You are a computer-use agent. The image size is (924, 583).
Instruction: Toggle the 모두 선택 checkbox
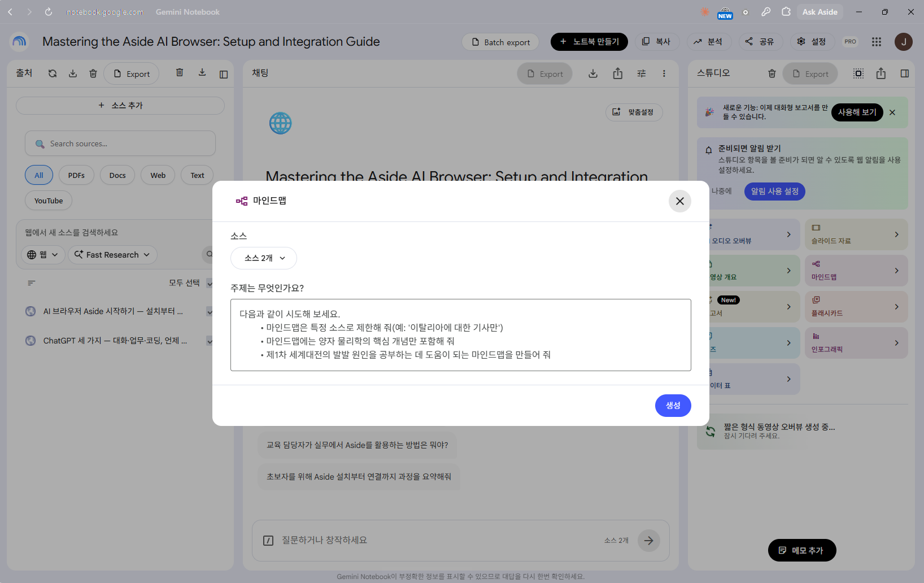(209, 283)
